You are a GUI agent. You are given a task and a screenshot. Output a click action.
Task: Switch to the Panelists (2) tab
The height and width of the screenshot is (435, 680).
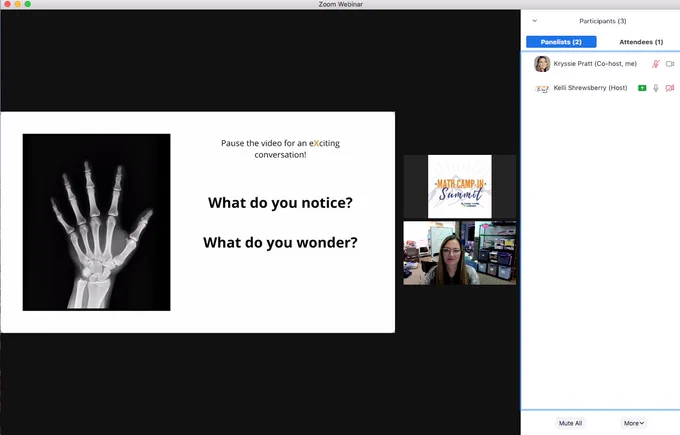pyautogui.click(x=561, y=42)
